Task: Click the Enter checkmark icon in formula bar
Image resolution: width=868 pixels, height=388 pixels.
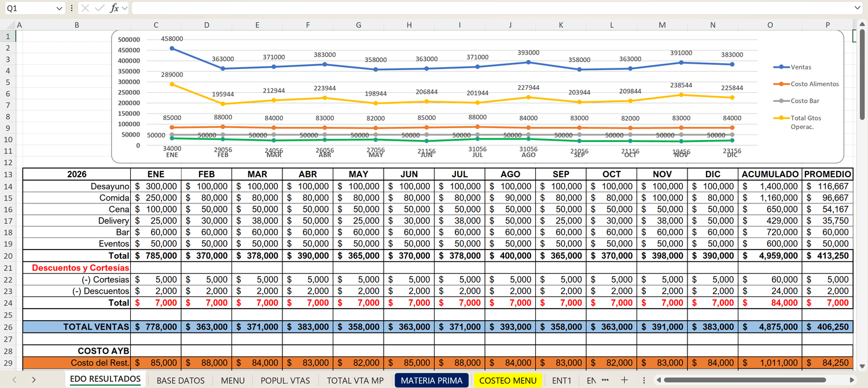Action: 99,8
